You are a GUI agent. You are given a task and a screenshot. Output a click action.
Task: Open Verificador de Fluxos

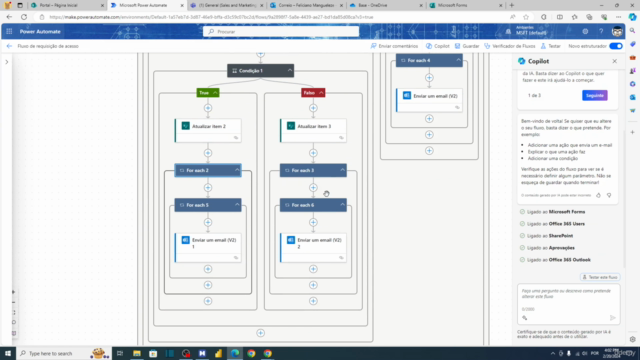point(510,46)
